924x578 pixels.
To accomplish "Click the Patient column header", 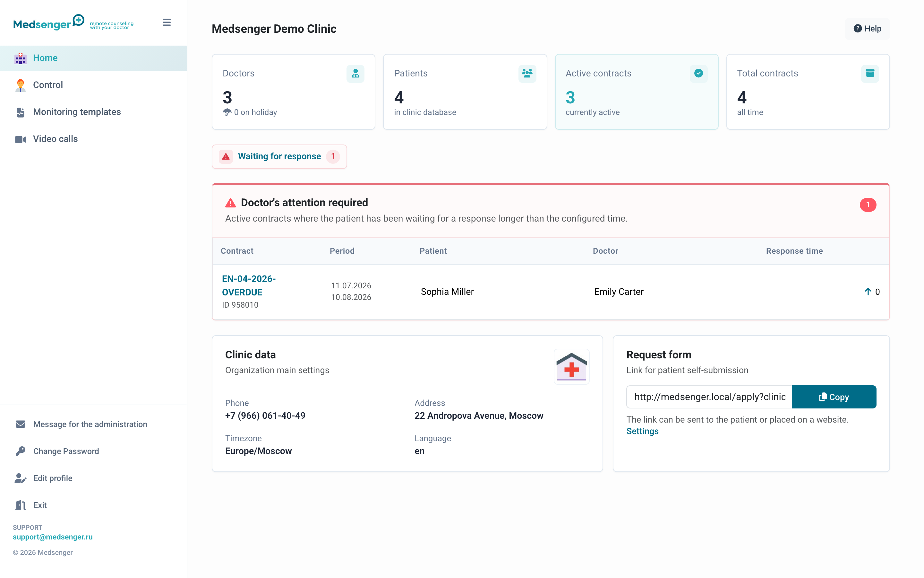I will point(433,251).
